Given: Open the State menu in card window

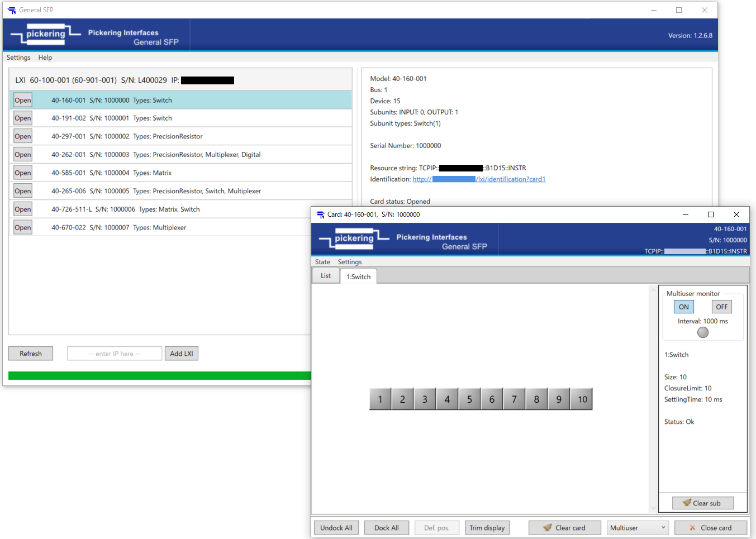Looking at the screenshot, I should pyautogui.click(x=322, y=262).
